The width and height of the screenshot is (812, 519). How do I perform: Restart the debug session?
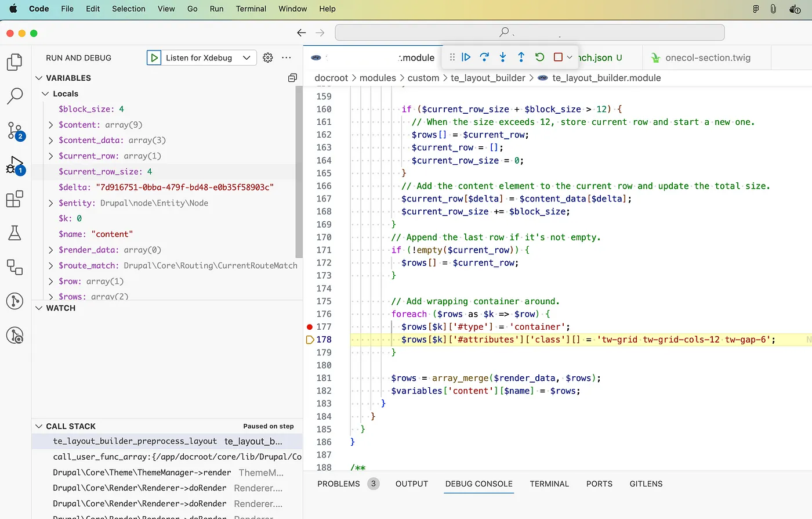[x=539, y=57]
